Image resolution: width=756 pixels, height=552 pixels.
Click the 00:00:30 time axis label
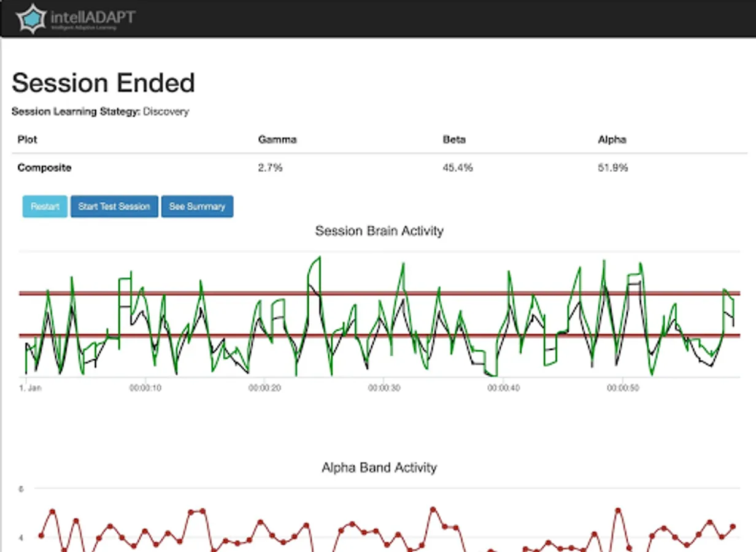coord(384,388)
